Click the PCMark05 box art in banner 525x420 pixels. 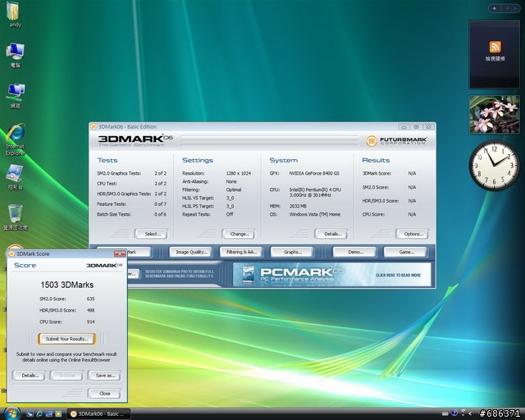[248, 275]
